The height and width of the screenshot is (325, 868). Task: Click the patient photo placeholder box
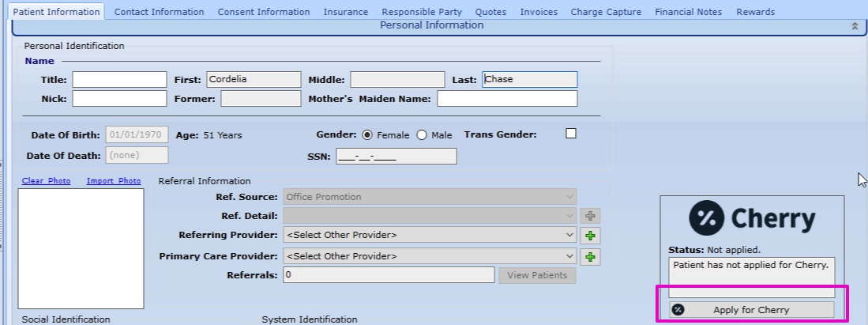click(x=82, y=248)
